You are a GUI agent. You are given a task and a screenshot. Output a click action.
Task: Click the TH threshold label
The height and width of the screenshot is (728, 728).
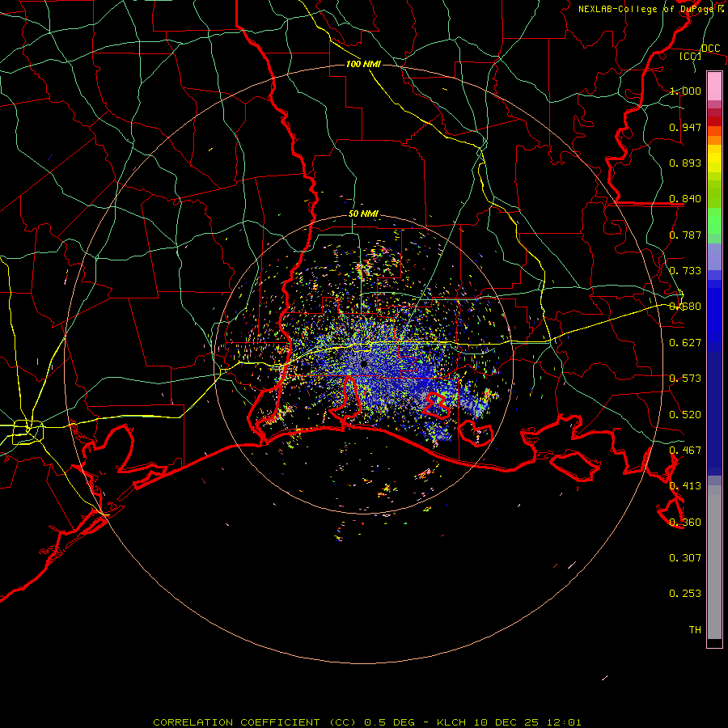(x=695, y=630)
